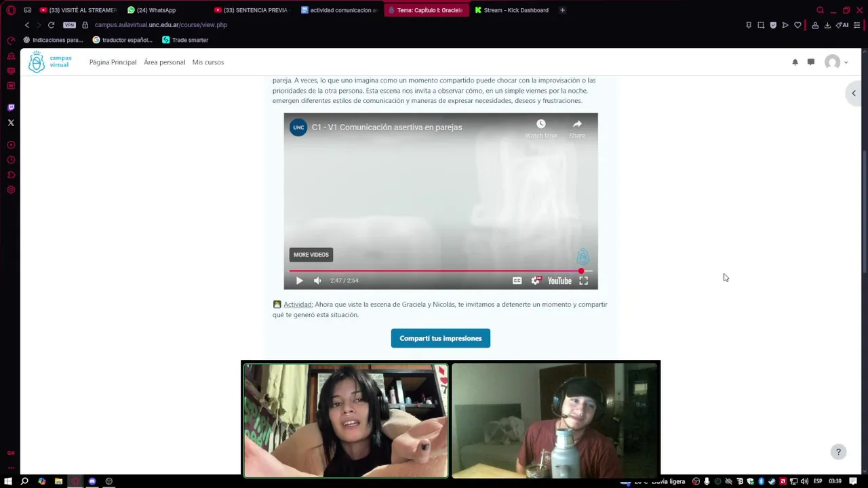
Task: Click the send flow arrow icon
Action: coord(785,25)
